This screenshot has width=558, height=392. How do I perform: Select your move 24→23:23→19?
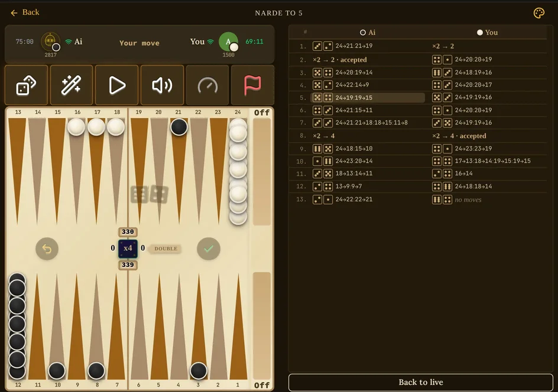pyautogui.click(x=473, y=149)
